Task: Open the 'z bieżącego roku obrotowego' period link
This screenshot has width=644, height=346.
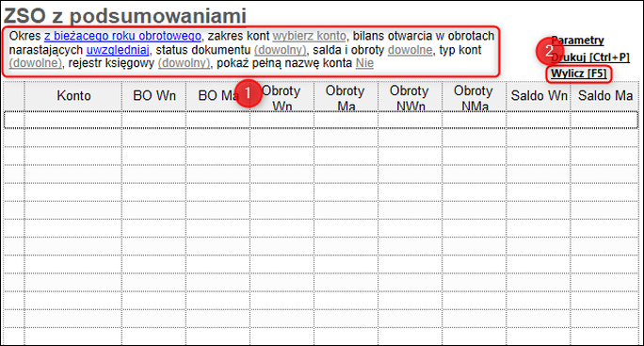Action: coord(122,36)
